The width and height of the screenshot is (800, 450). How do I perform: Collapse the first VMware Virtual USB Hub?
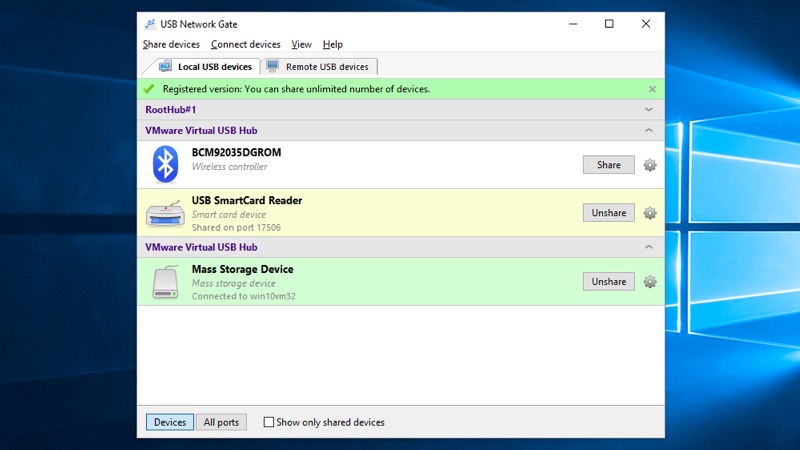coord(648,131)
